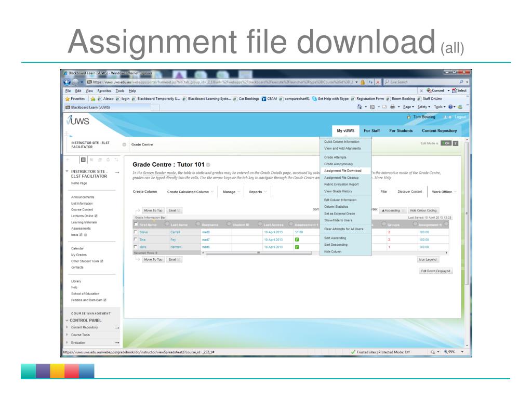This screenshot has height=399, width=532.
Task: Click the Create Column button
Action: click(x=145, y=192)
